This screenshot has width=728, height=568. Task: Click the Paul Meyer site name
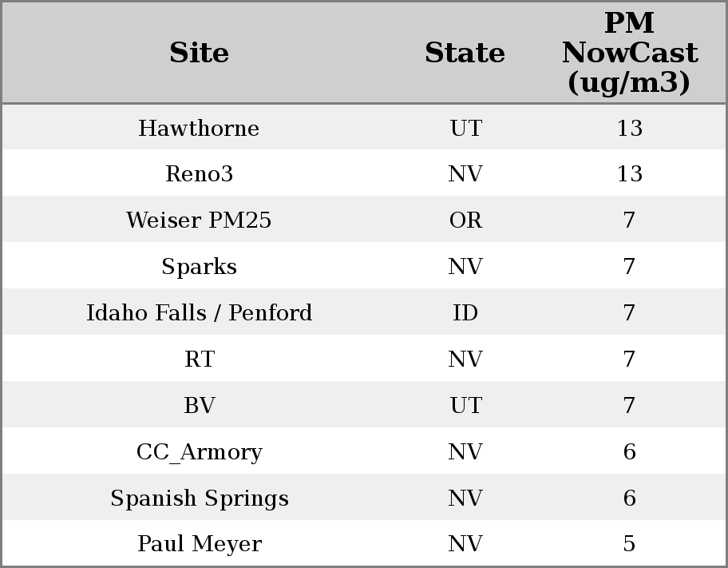click(199, 544)
